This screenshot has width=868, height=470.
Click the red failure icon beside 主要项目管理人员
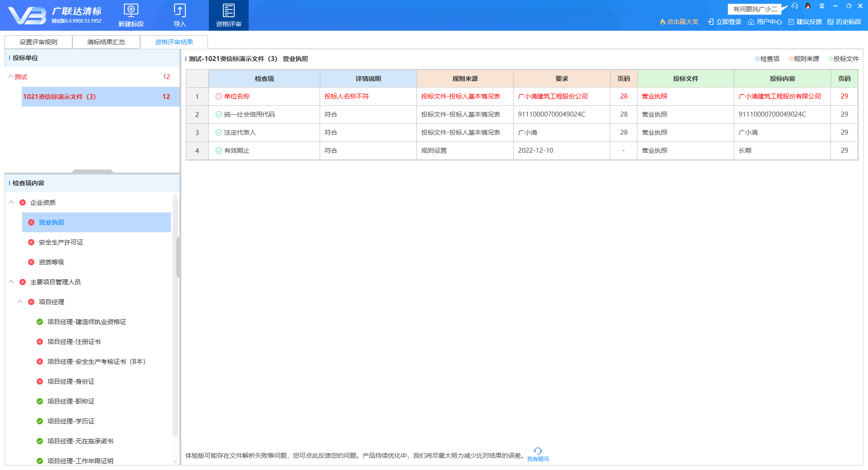tap(23, 282)
